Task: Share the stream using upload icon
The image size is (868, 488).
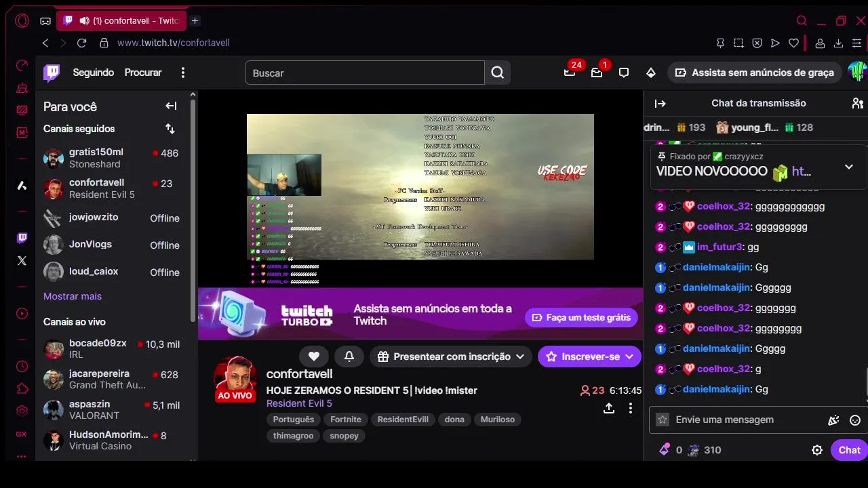Action: (609, 408)
